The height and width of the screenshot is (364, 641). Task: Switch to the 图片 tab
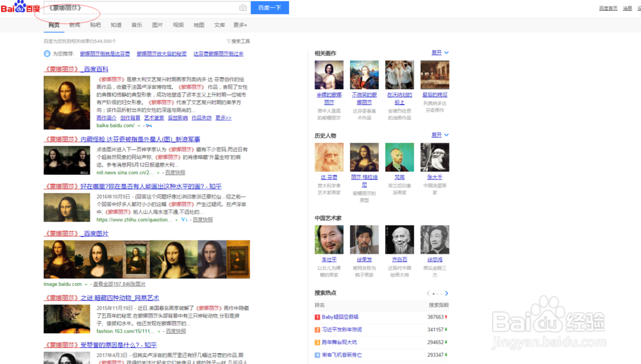coord(158,25)
